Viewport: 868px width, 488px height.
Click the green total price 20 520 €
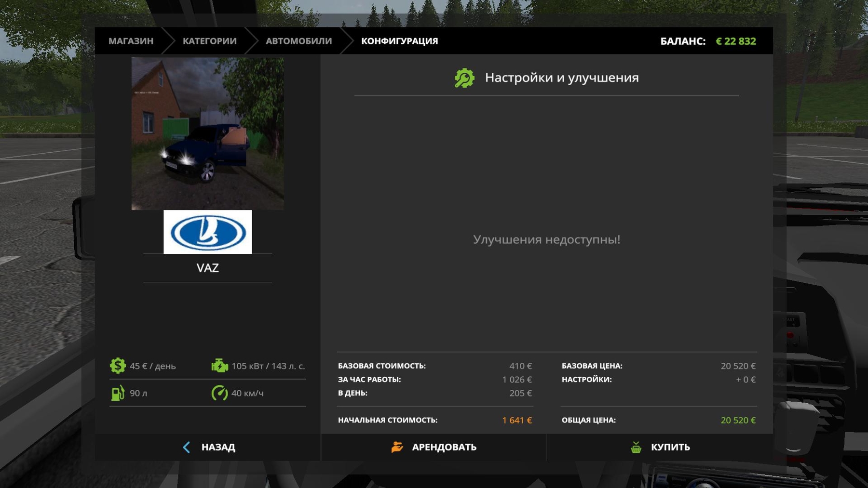click(738, 420)
